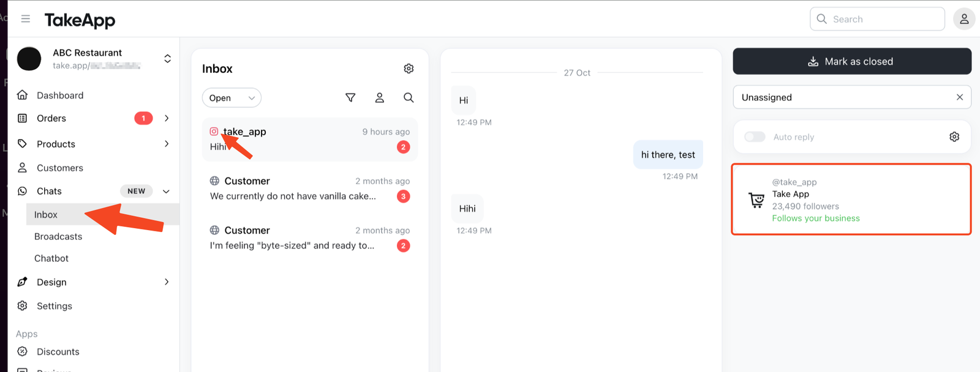Open the @take_app profile card
The image size is (980, 372).
[851, 199]
